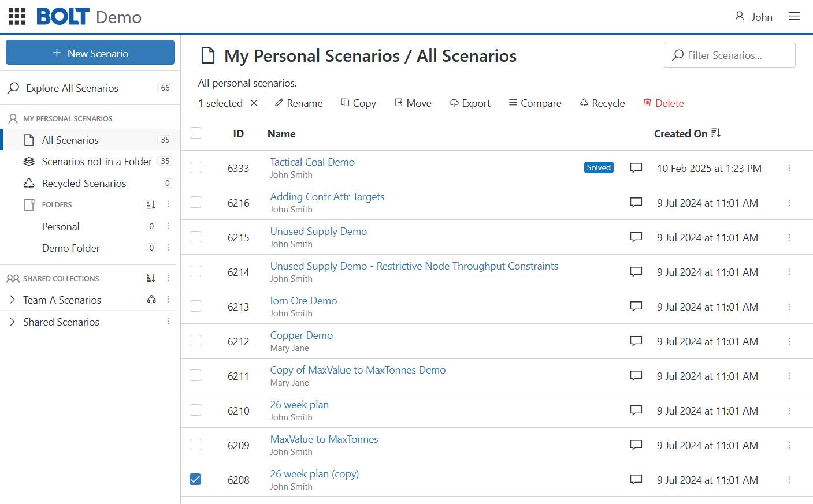Open comments for Adding Contr Attr Targets

coord(636,203)
